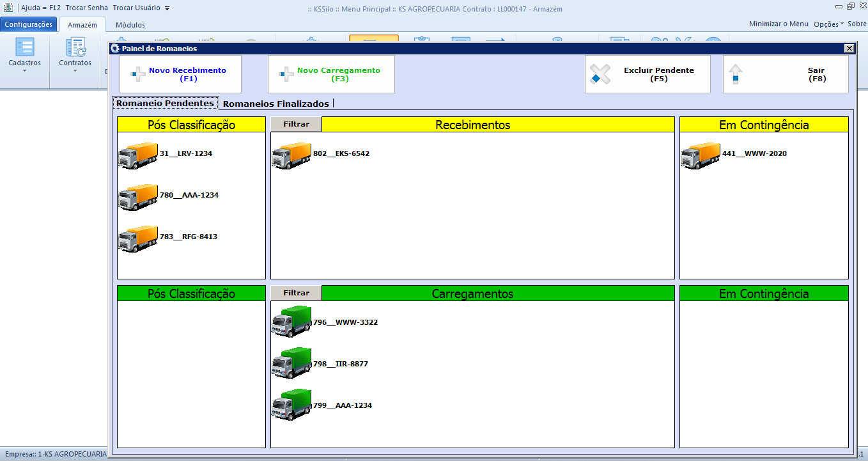Open the Opções dropdown menu
868x461 pixels.
(x=828, y=24)
